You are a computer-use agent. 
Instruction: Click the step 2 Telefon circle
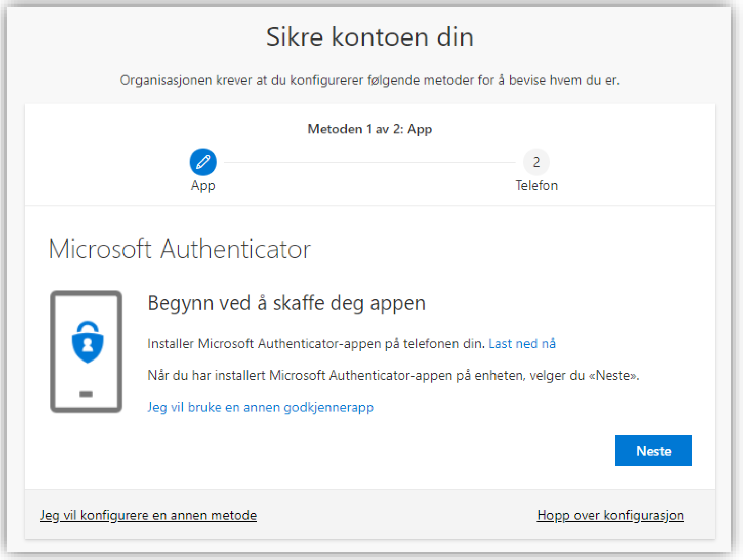(536, 162)
